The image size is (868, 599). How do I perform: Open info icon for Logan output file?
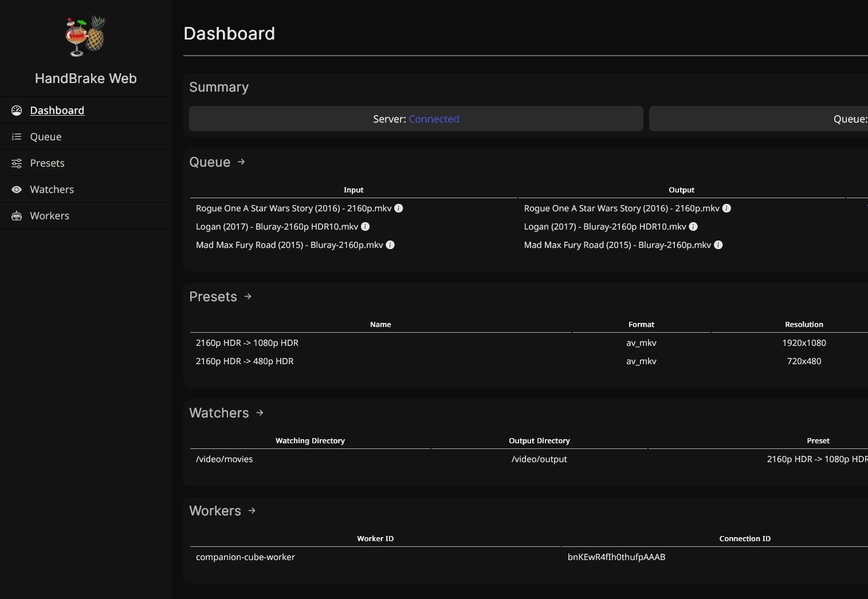pos(693,227)
